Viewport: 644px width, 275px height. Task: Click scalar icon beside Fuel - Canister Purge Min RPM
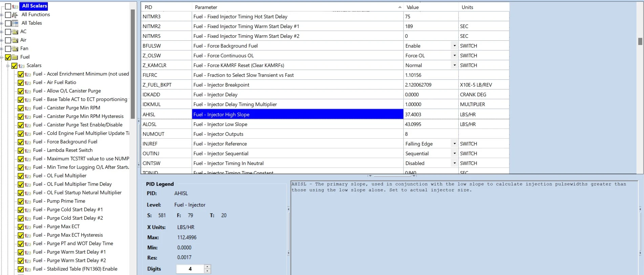(28, 108)
